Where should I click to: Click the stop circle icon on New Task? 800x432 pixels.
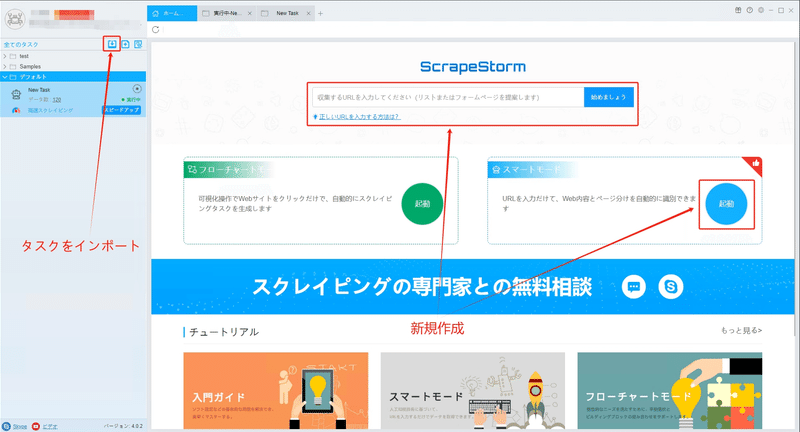point(137,89)
